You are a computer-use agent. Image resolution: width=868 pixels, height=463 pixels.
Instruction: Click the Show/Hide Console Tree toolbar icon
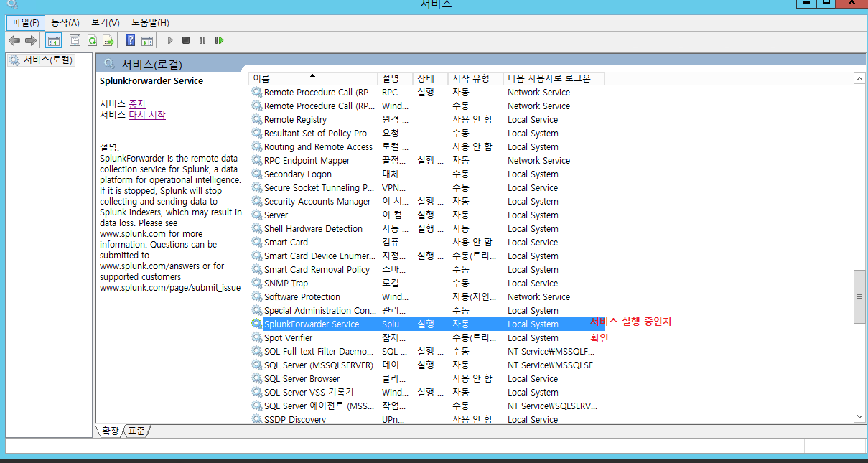[53, 40]
